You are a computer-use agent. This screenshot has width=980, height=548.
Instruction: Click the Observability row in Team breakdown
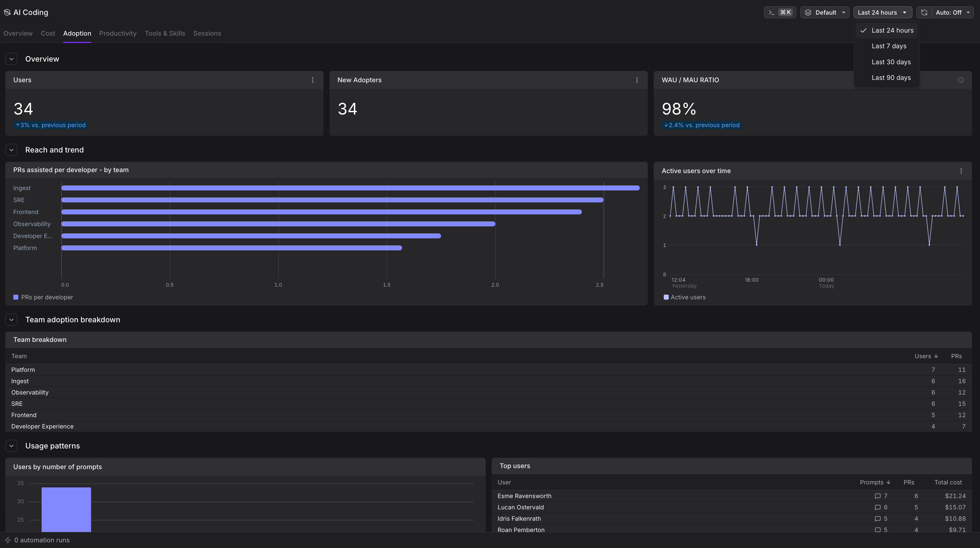click(x=488, y=392)
